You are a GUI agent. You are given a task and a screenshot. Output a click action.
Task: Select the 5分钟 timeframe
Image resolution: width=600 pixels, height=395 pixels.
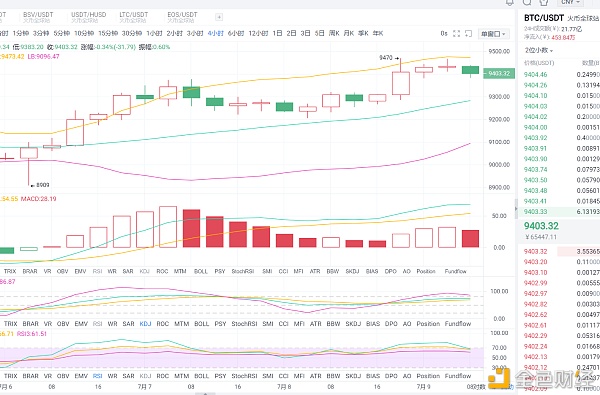click(62, 33)
